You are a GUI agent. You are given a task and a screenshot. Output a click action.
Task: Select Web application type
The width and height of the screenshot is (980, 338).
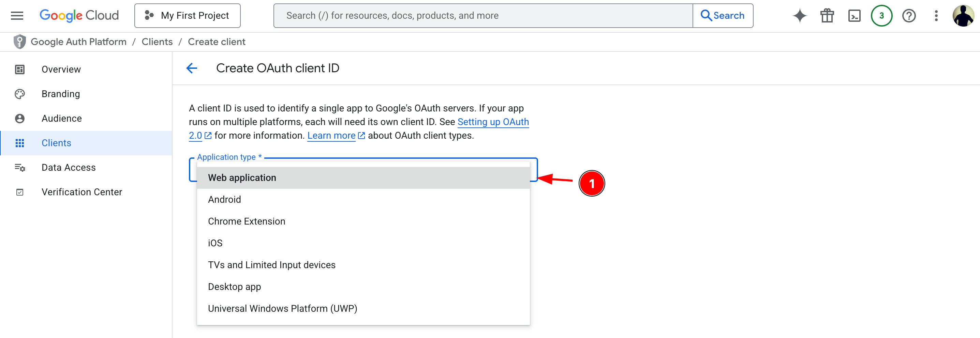click(363, 178)
